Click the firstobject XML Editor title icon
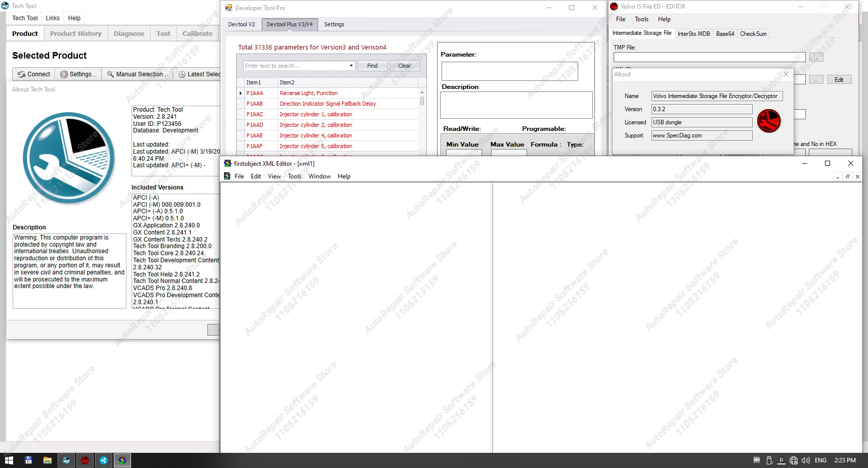 (228, 163)
